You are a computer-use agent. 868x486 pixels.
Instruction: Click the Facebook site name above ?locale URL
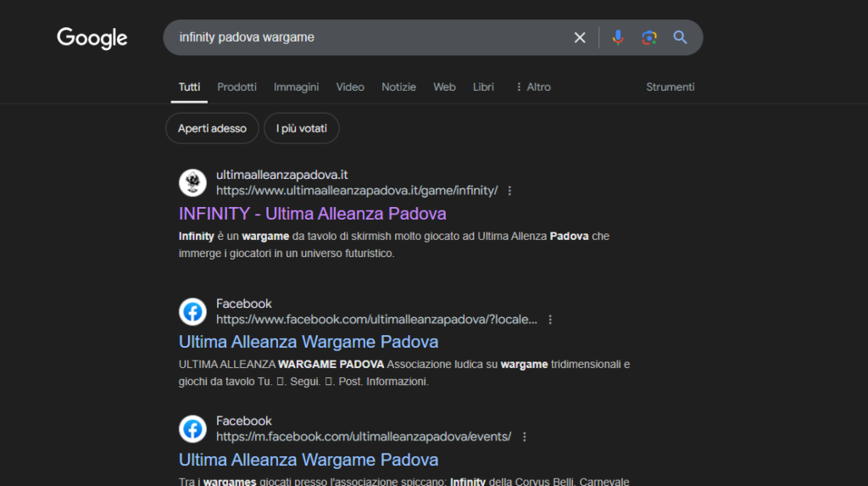(243, 304)
